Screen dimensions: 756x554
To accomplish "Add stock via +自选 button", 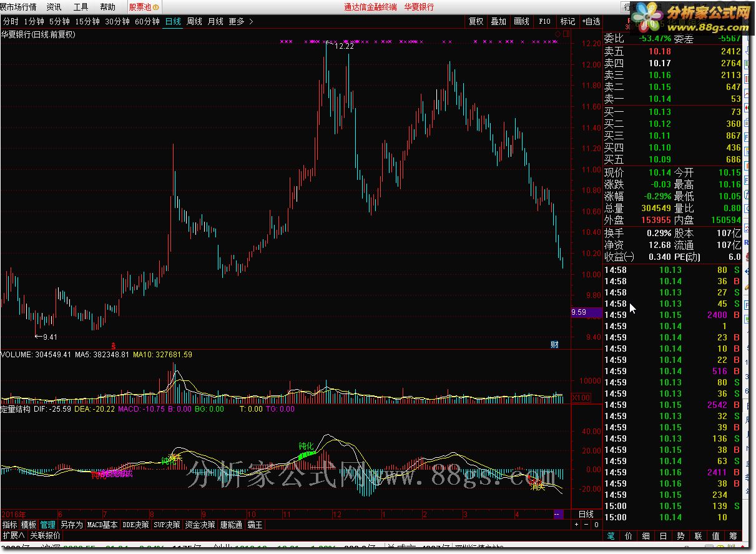I will 591,21.
